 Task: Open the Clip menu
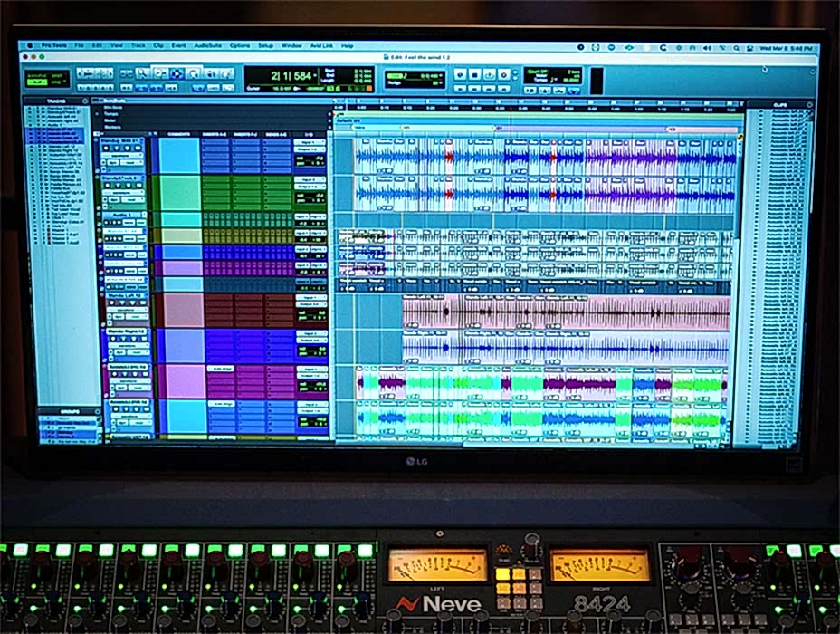pyautogui.click(x=158, y=45)
